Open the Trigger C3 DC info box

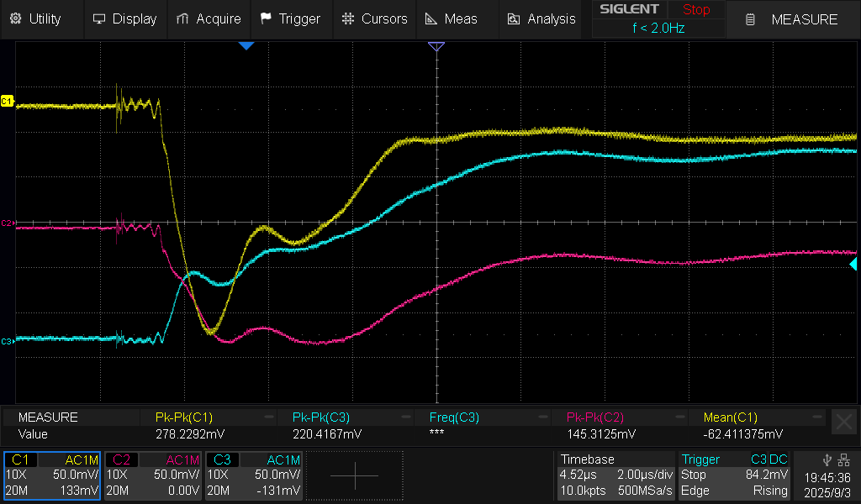tap(734, 475)
